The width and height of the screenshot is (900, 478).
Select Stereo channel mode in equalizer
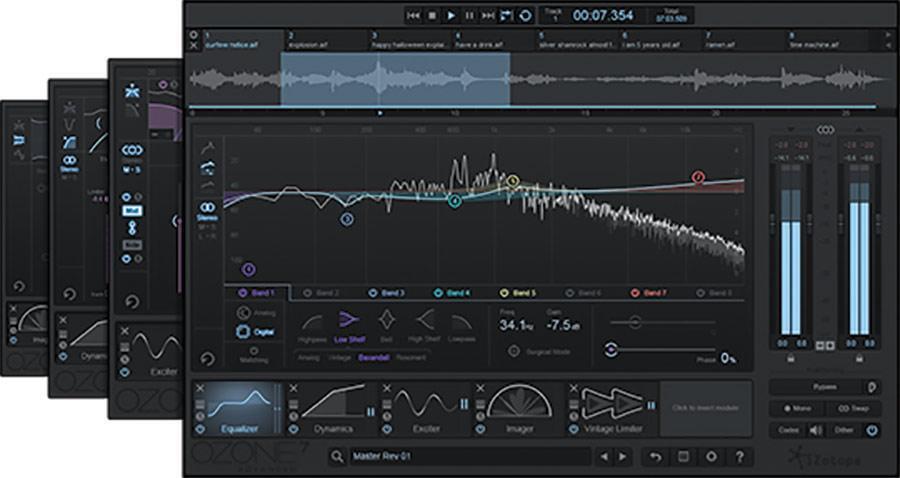[207, 211]
